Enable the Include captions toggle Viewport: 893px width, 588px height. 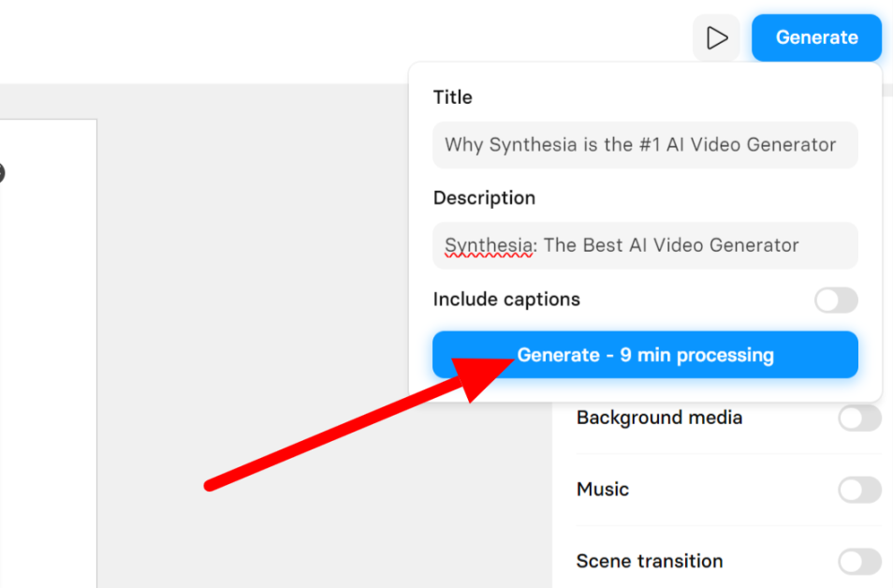(836, 300)
